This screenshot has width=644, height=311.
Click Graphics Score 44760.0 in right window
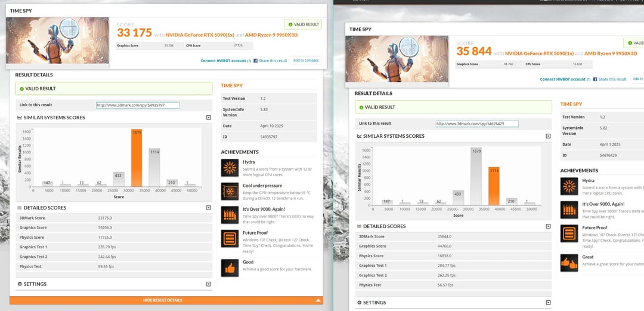pos(445,246)
